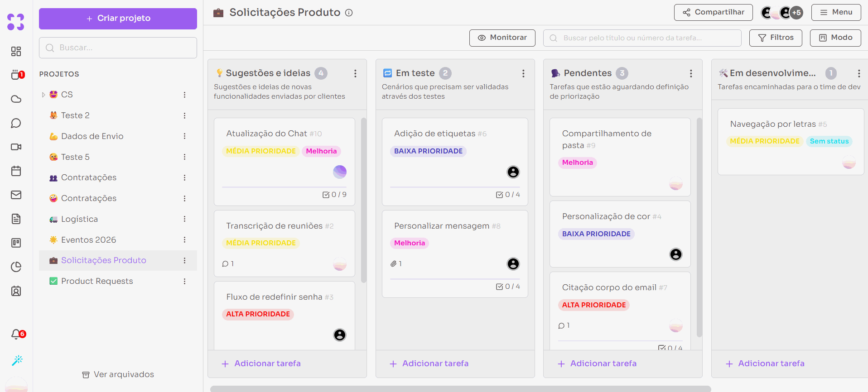Screen dimensions: 868x392
Task: Click the Sem status tag on Navegação por letras
Action: click(829, 141)
